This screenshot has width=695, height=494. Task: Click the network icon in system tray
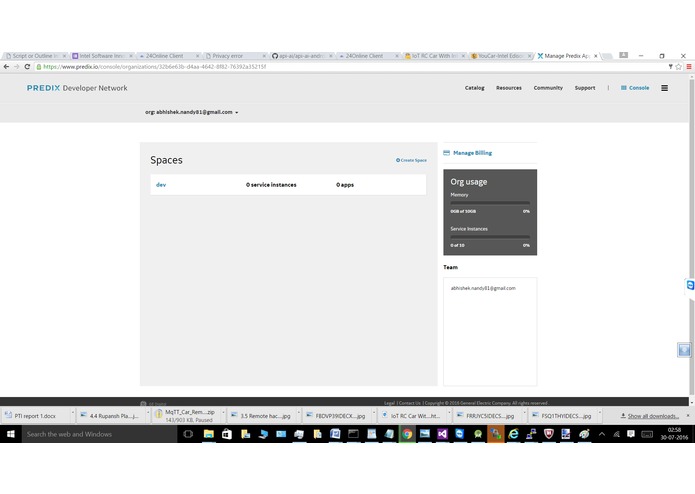pos(616,434)
